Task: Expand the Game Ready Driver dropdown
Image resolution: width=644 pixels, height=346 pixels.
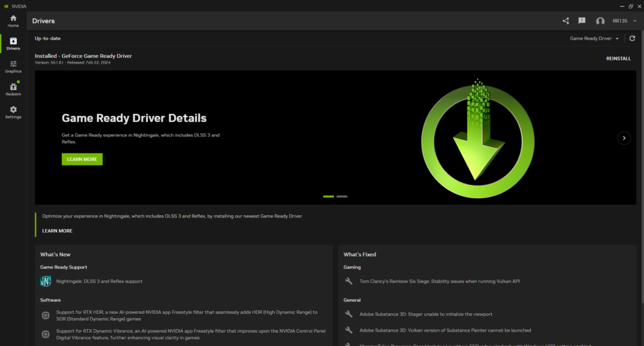Action: [594, 38]
